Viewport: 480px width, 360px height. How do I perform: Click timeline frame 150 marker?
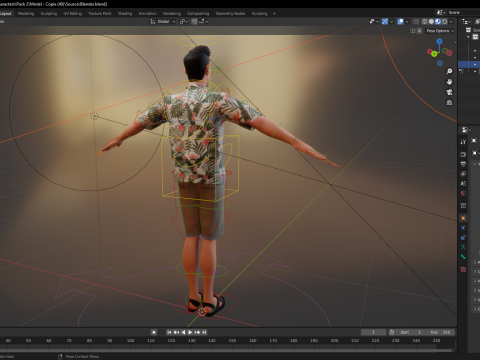coord(232,340)
